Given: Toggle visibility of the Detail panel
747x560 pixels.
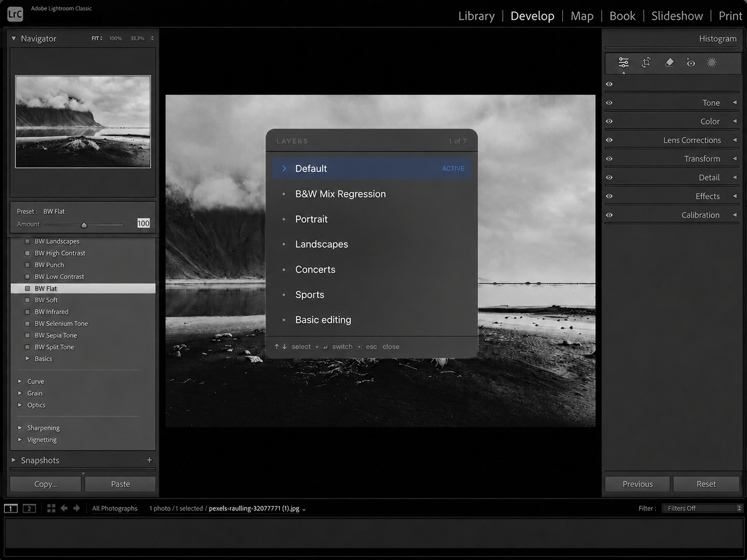Looking at the screenshot, I should coord(609,177).
